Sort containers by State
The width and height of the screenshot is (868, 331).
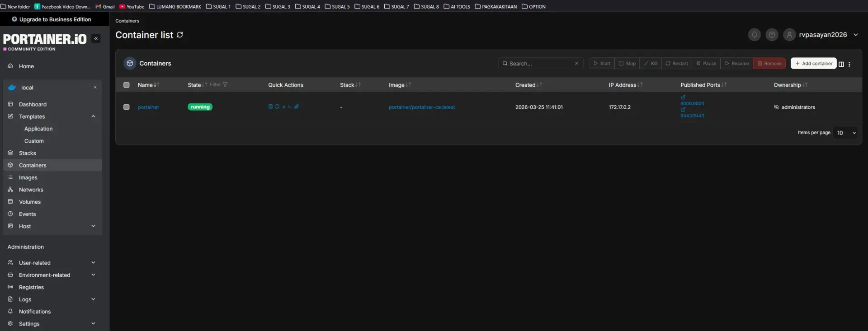tap(198, 85)
